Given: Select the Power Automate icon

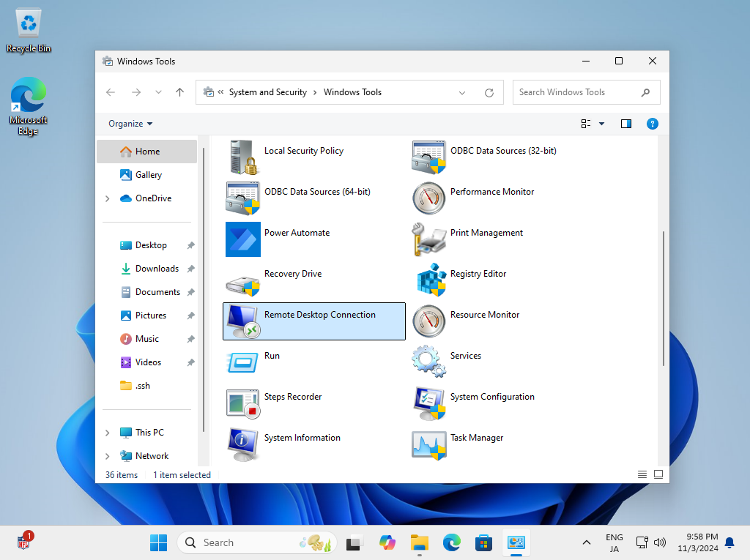Looking at the screenshot, I should tap(243, 239).
